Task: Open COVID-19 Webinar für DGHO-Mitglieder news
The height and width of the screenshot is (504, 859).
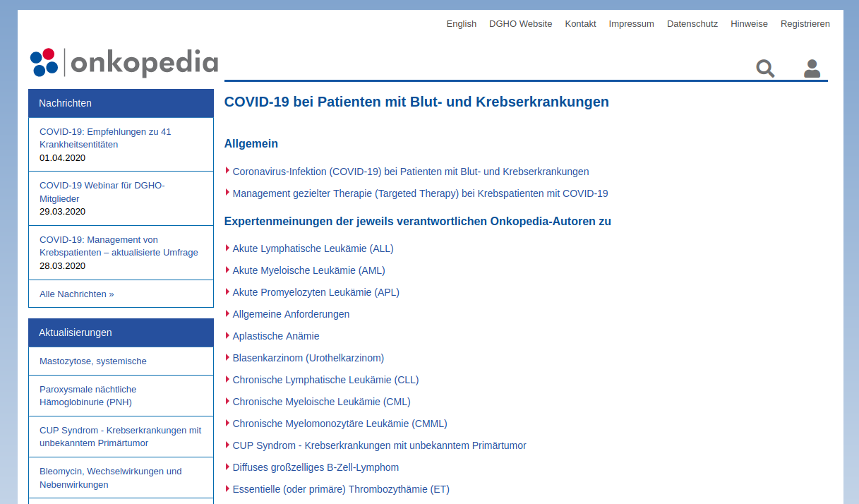Action: 102,192
